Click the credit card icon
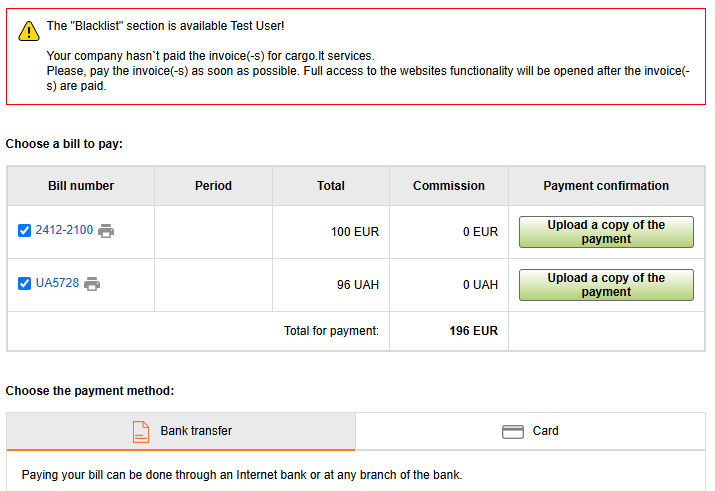This screenshot has height=491, width=715. pos(513,431)
